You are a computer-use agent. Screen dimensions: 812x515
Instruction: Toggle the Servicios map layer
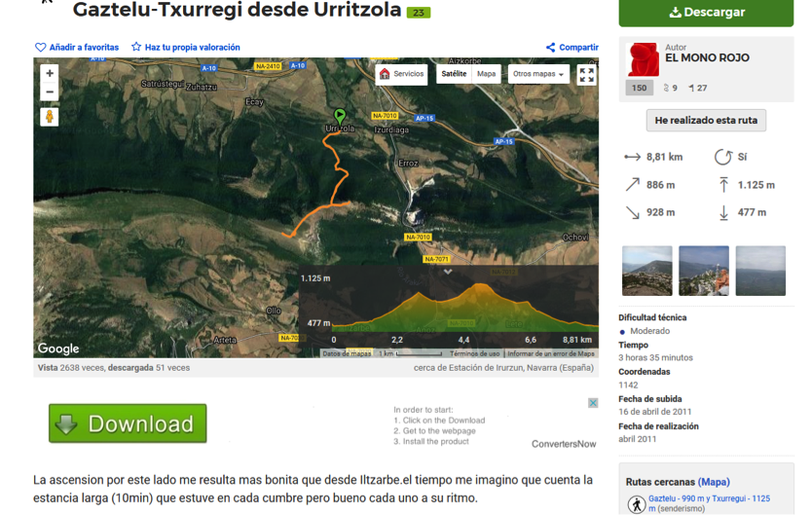coord(401,74)
